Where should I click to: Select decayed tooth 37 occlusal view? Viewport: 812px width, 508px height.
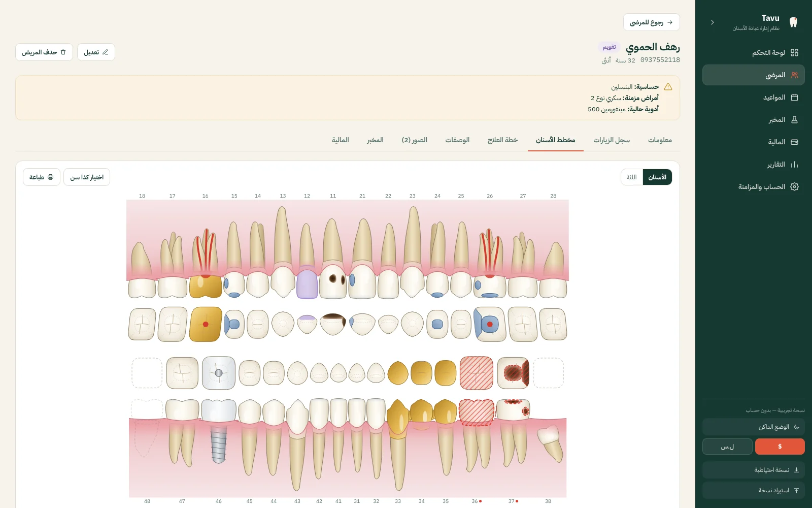tap(513, 373)
